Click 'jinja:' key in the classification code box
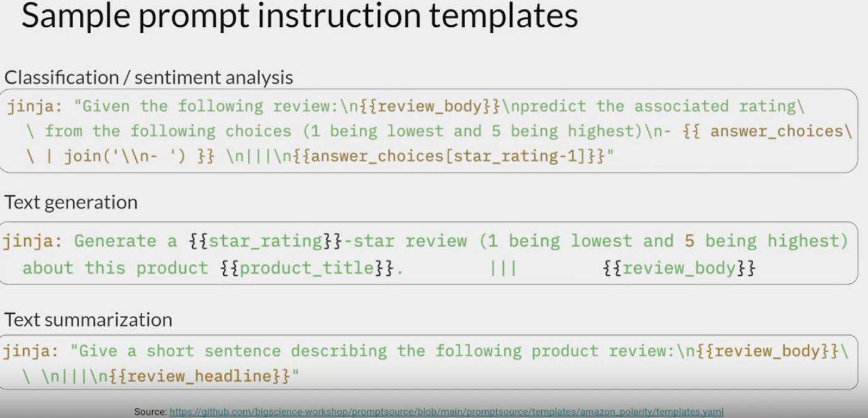The height and width of the screenshot is (418, 868). point(35,106)
